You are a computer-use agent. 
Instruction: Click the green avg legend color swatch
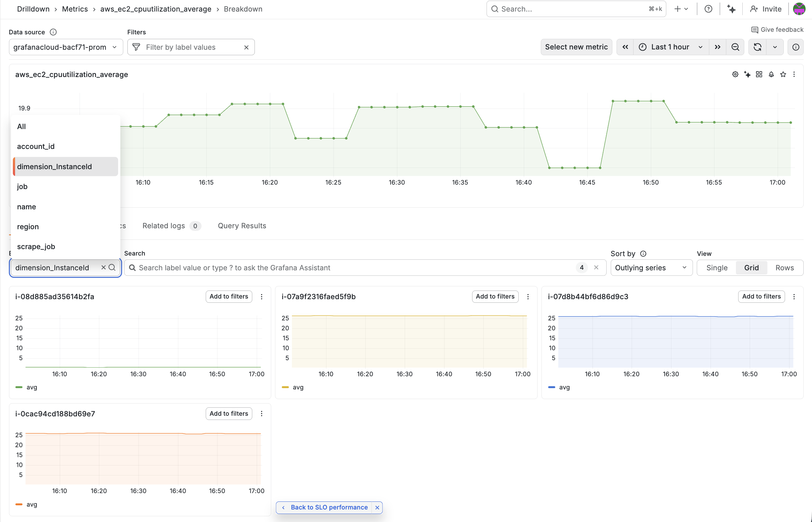click(19, 387)
